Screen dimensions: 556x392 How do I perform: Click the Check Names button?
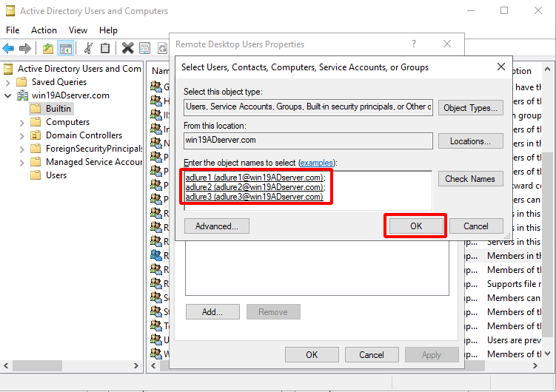tap(471, 179)
